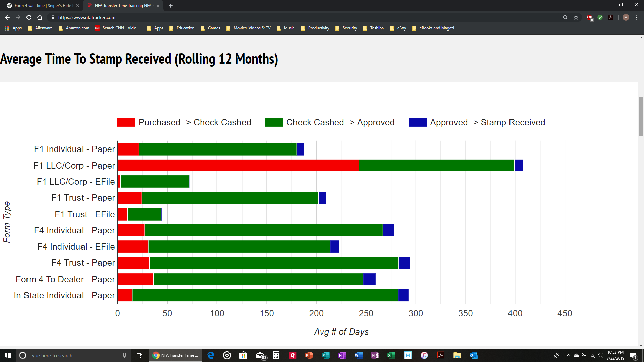The width and height of the screenshot is (644, 362).
Task: Click the page vertical scrollbar thumb
Action: tap(641, 116)
